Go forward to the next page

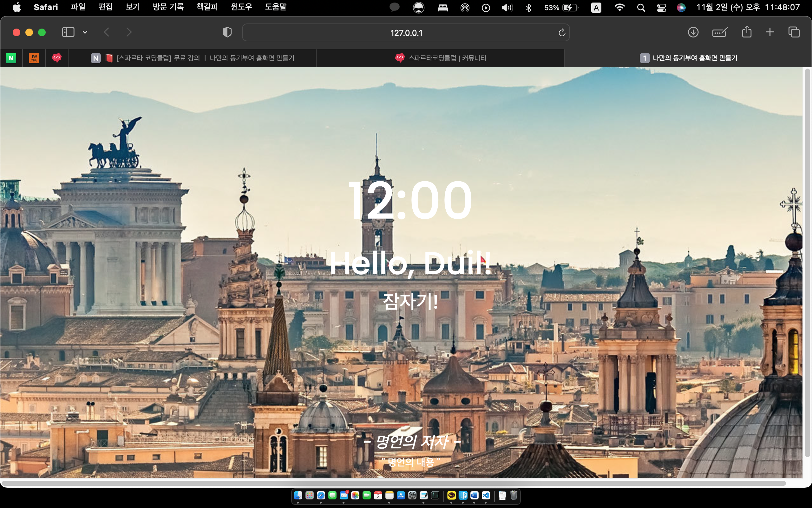(x=129, y=32)
